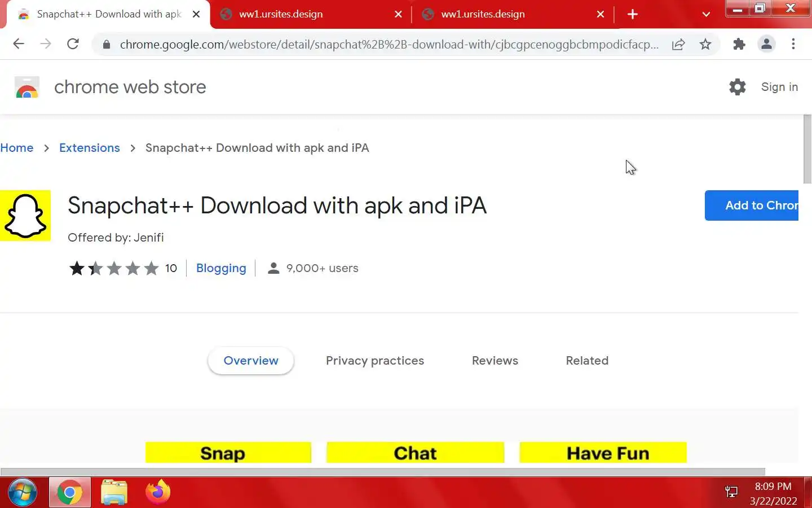Click the star rating of the extension
This screenshot has width=812, height=508.
(x=114, y=268)
